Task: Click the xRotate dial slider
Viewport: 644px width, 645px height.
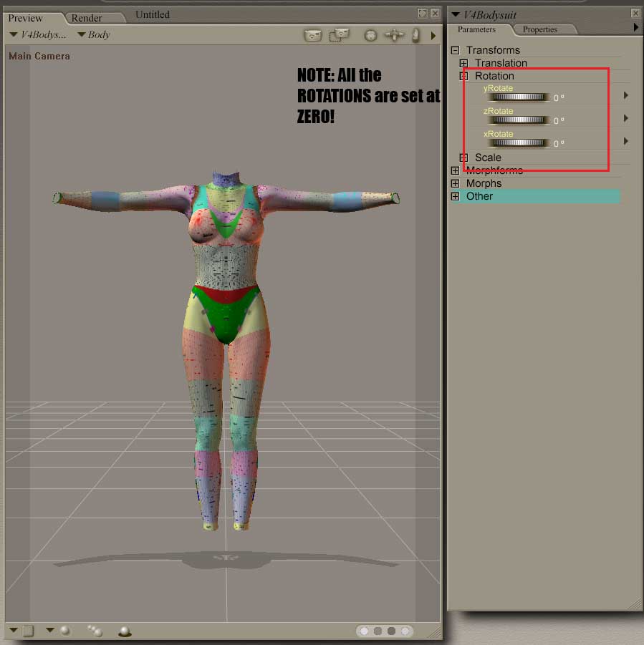Action: click(x=519, y=142)
